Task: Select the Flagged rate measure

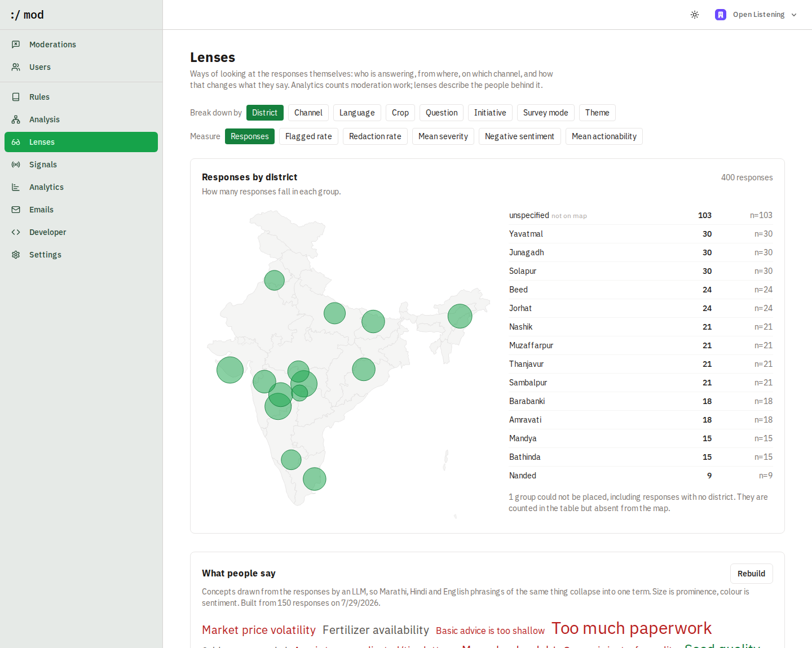Action: pyautogui.click(x=308, y=136)
